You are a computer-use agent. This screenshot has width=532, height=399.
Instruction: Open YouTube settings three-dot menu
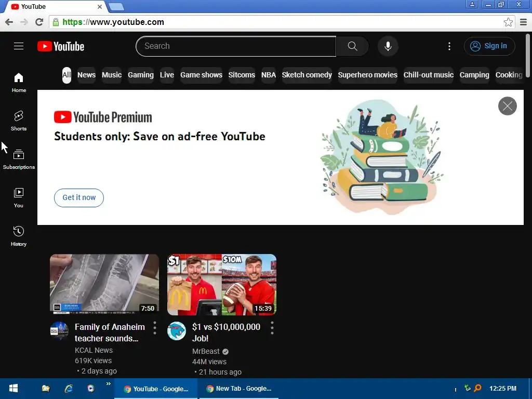point(449,46)
